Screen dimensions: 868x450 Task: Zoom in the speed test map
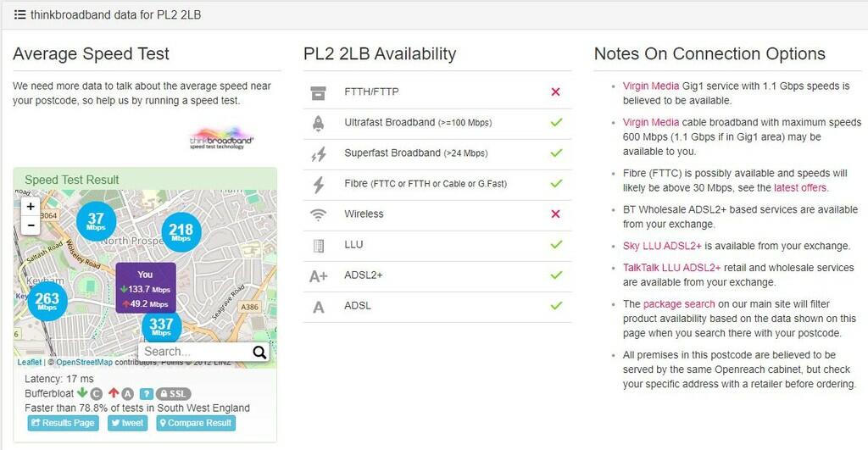[31, 207]
